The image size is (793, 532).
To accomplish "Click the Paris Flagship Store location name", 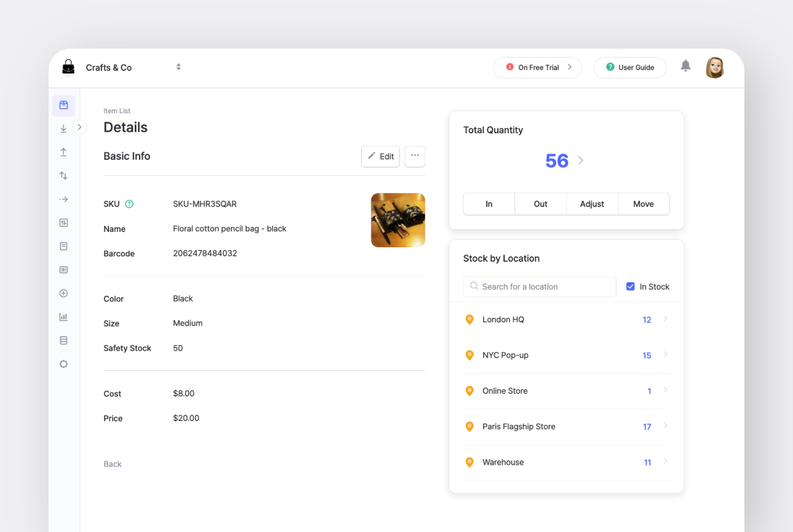I will [x=519, y=426].
